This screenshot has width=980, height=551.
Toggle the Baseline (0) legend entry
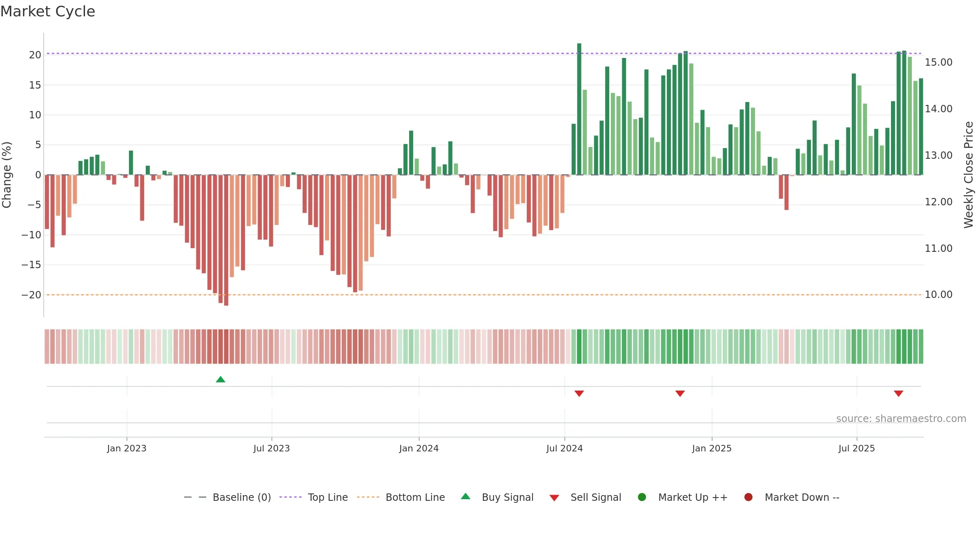coord(227,497)
